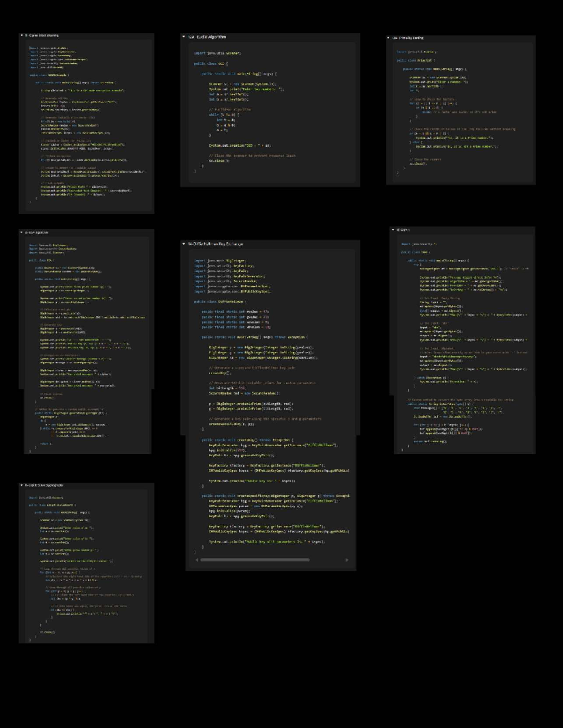Viewport: 563px width, 728px height.
Task: Collapse the 12A Euclid Algorithm section arrow
Action: click(x=183, y=37)
